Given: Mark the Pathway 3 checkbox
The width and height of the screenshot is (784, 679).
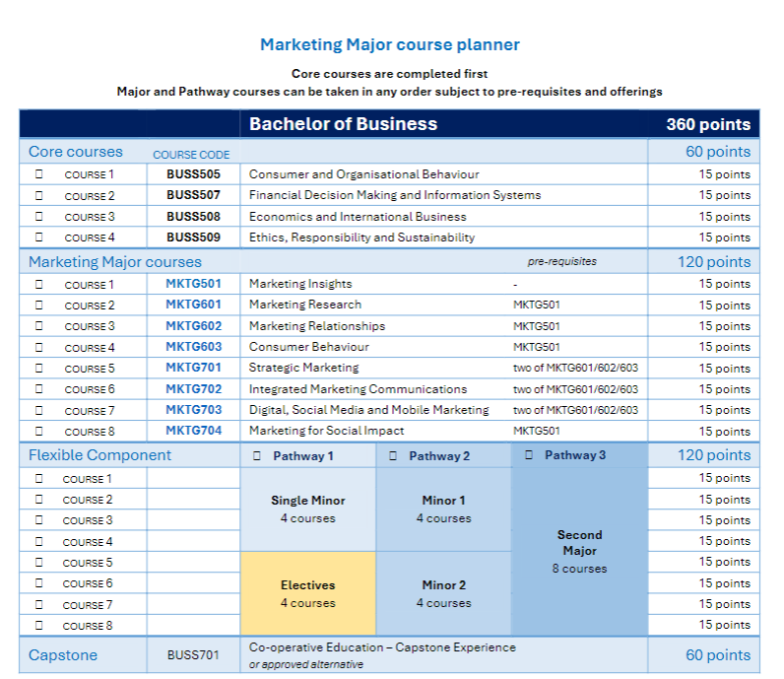Looking at the screenshot, I should pyautogui.click(x=529, y=455).
